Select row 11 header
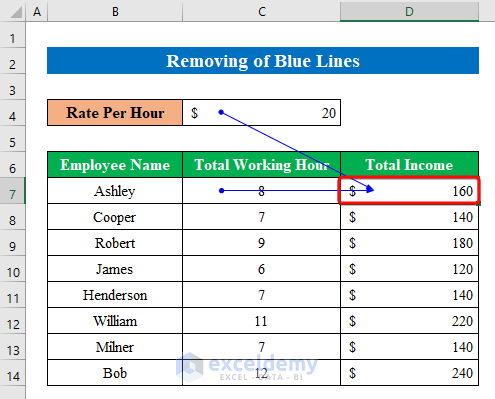Screen dimensions: 495x399 (12, 295)
